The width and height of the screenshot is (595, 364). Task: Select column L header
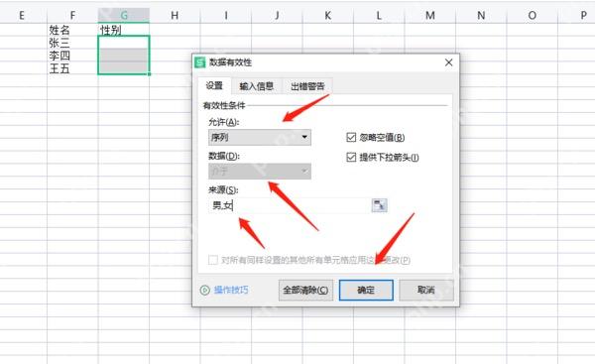coord(379,16)
